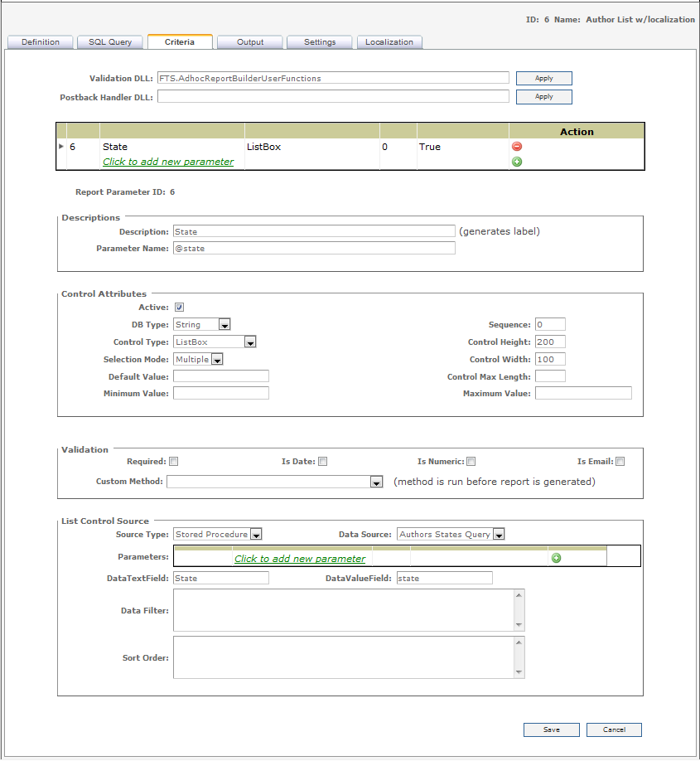The image size is (700, 761).
Task: Switch to the SQL Query tab
Action: coord(110,42)
